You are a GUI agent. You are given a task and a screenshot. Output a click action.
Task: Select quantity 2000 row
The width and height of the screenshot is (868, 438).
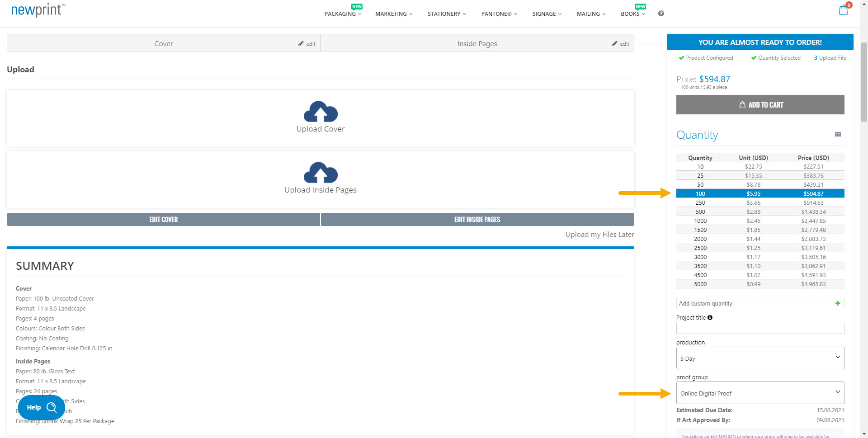pos(760,239)
